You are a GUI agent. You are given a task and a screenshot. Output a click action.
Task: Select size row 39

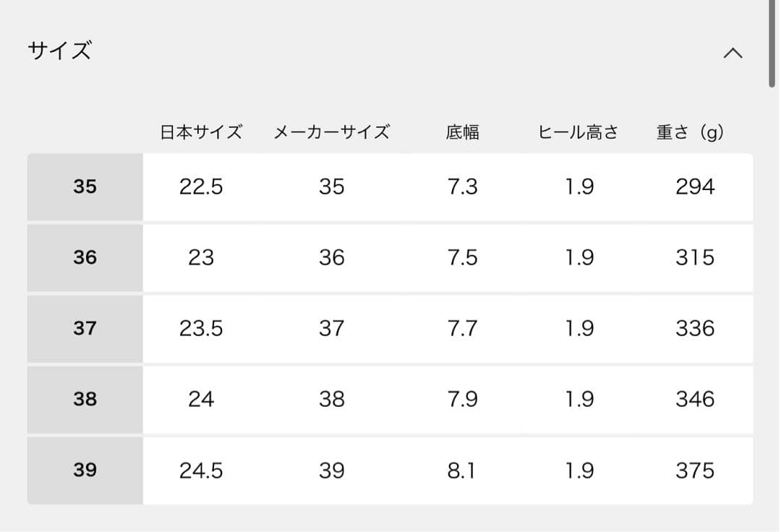coord(85,470)
